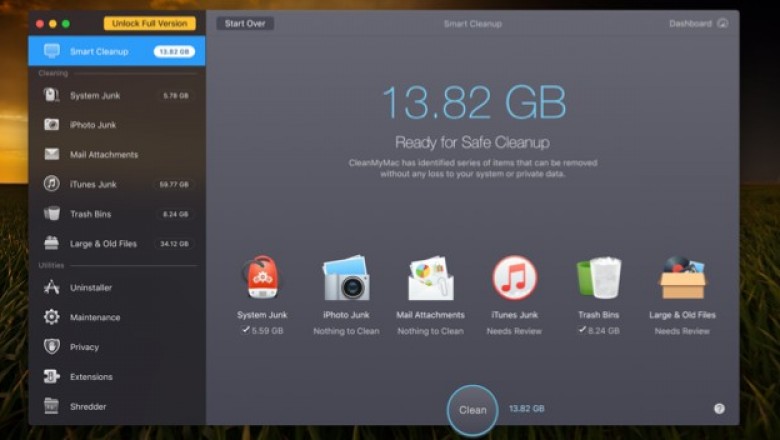Open the Maintenance gear icon
The height and width of the screenshot is (440, 780).
(52, 317)
